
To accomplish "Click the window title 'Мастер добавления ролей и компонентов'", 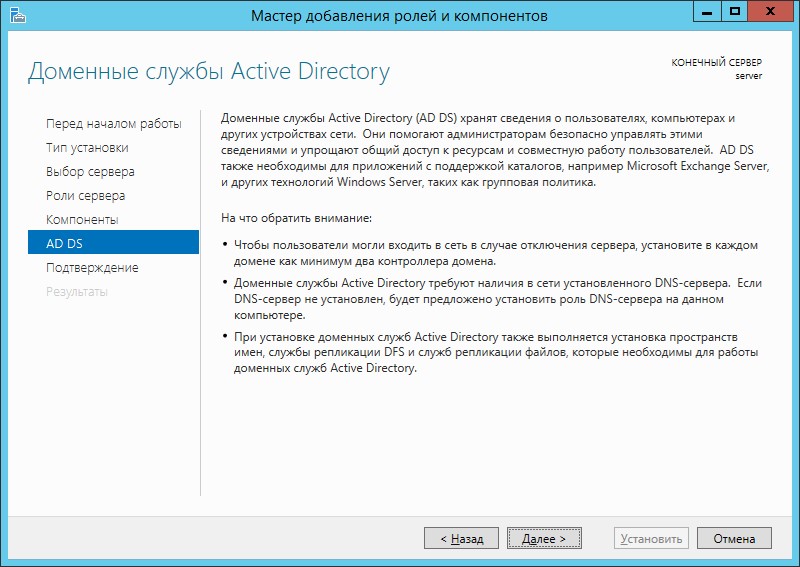I will pyautogui.click(x=399, y=16).
